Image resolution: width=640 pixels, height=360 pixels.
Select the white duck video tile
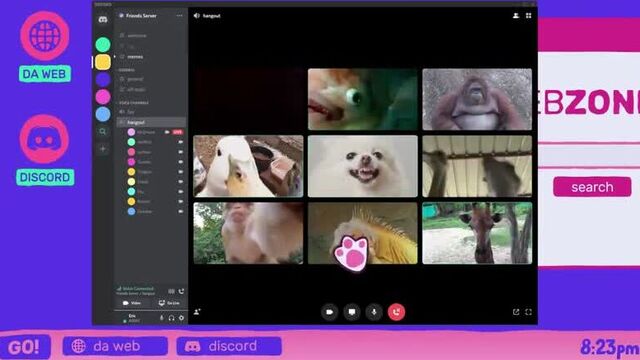(248, 166)
